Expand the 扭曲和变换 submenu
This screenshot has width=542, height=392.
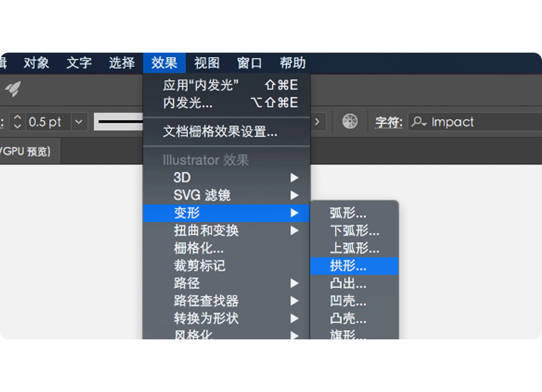click(x=227, y=230)
